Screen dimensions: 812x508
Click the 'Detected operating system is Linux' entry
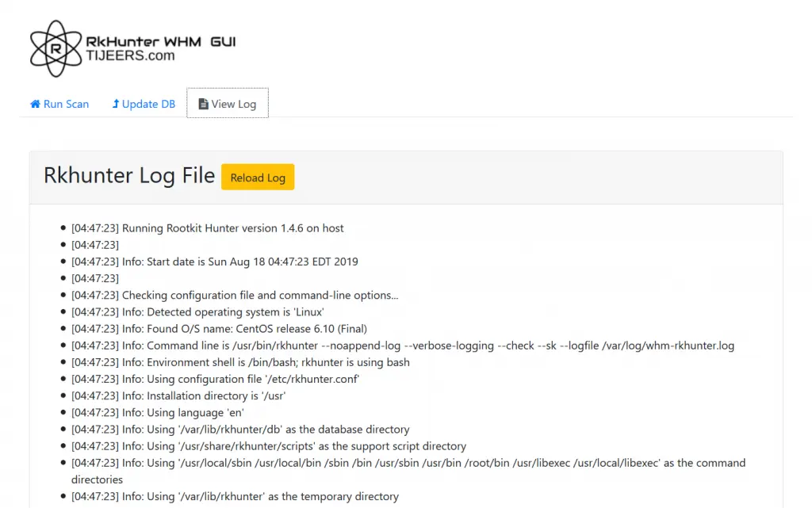(x=197, y=312)
